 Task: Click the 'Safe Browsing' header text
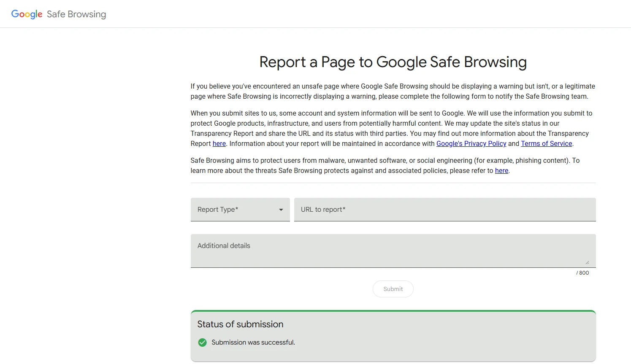tap(76, 14)
